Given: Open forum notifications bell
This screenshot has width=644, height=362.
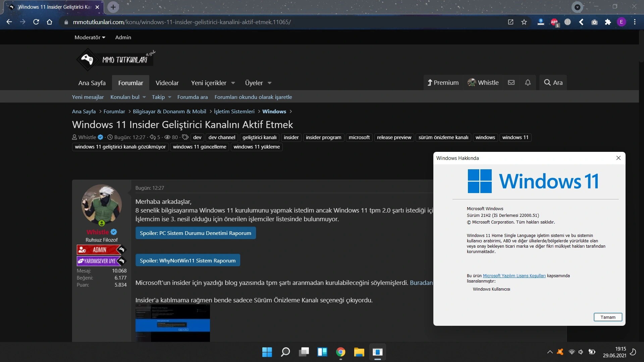Looking at the screenshot, I should (528, 82).
